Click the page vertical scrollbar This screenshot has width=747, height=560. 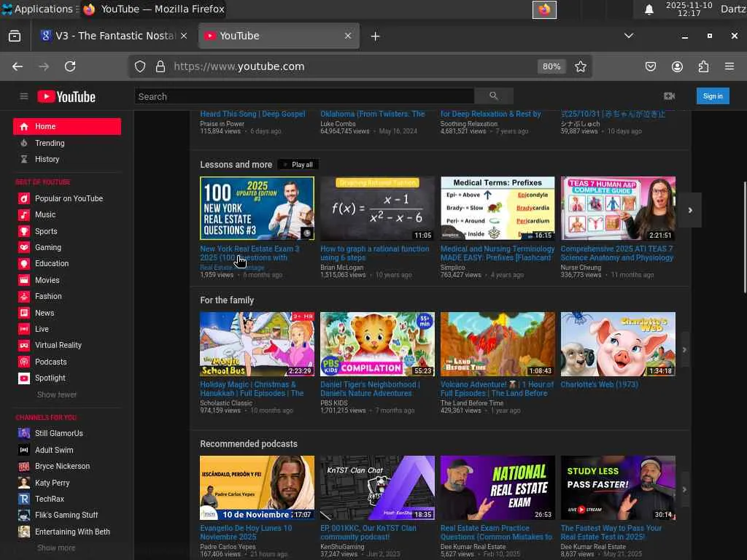point(744,237)
